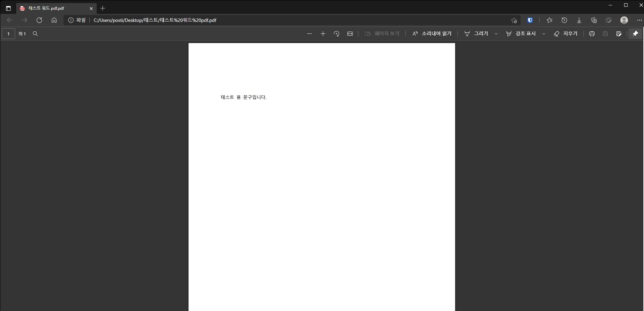This screenshot has height=311, width=644.
Task: Activate 소리내어 읽기 (Read aloud)
Action: click(x=432, y=33)
